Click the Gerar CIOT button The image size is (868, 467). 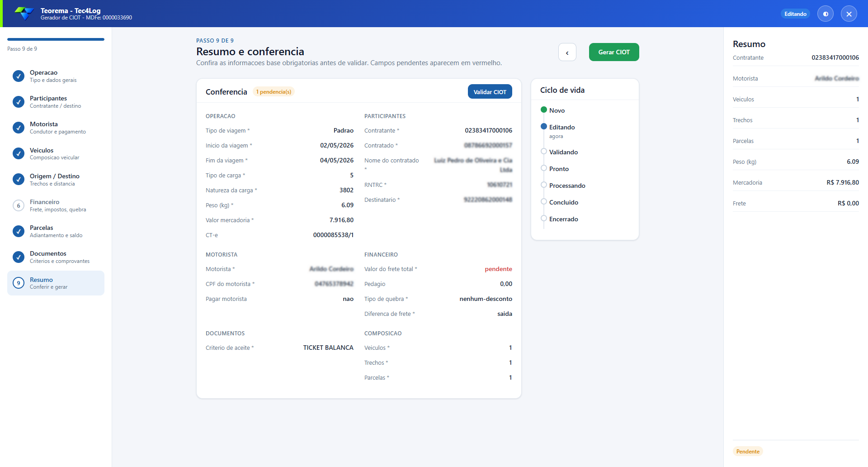coord(614,52)
